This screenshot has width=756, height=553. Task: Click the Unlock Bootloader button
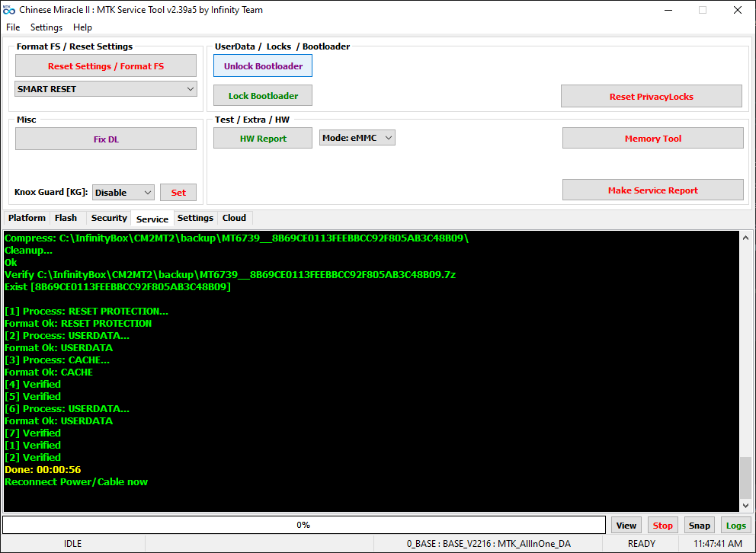[263, 66]
